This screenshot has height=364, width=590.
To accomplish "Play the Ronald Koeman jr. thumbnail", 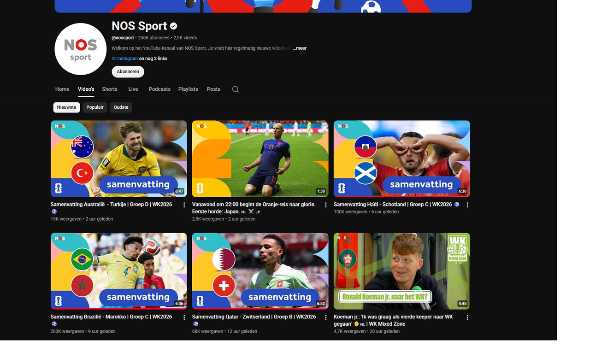I will click(x=402, y=271).
